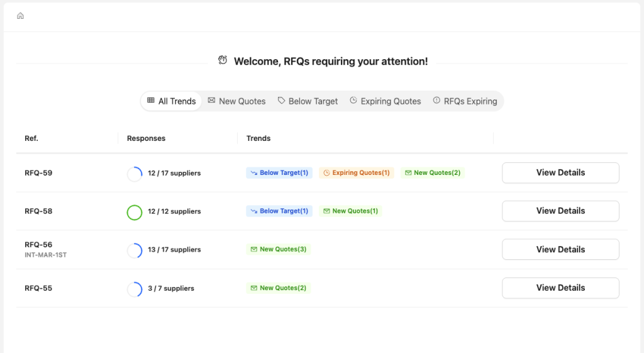Click the home icon in breadcrumb
Screen dimensions: 644x353
20,16
